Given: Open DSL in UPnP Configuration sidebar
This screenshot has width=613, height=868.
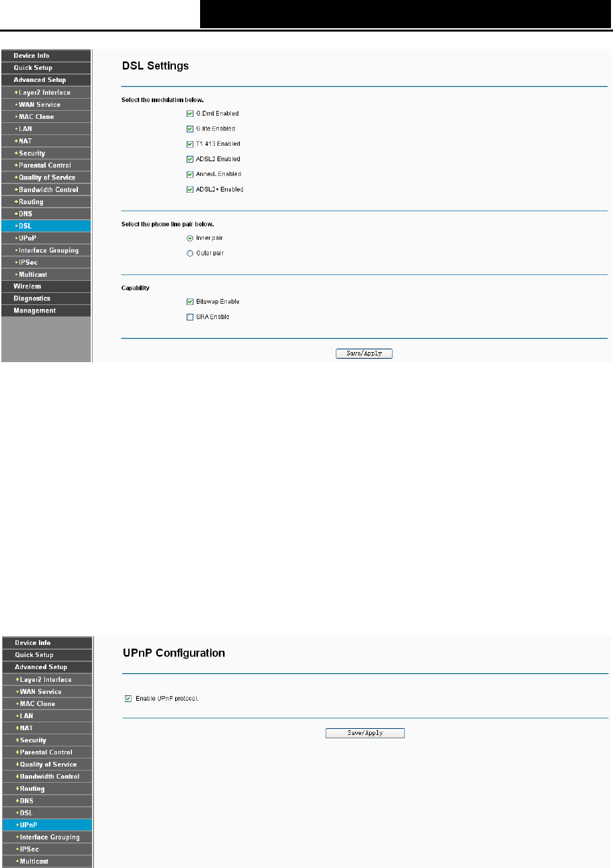Looking at the screenshot, I should (46, 813).
